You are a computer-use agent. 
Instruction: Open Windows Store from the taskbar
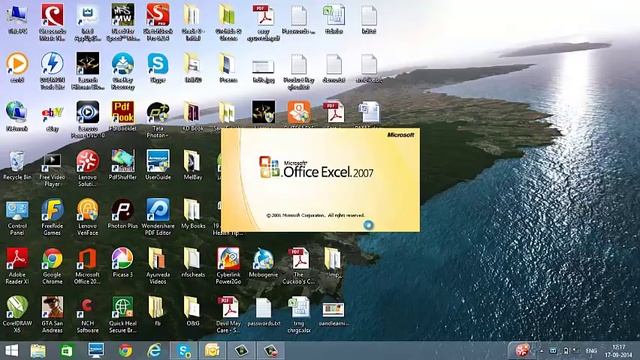(x=67, y=351)
